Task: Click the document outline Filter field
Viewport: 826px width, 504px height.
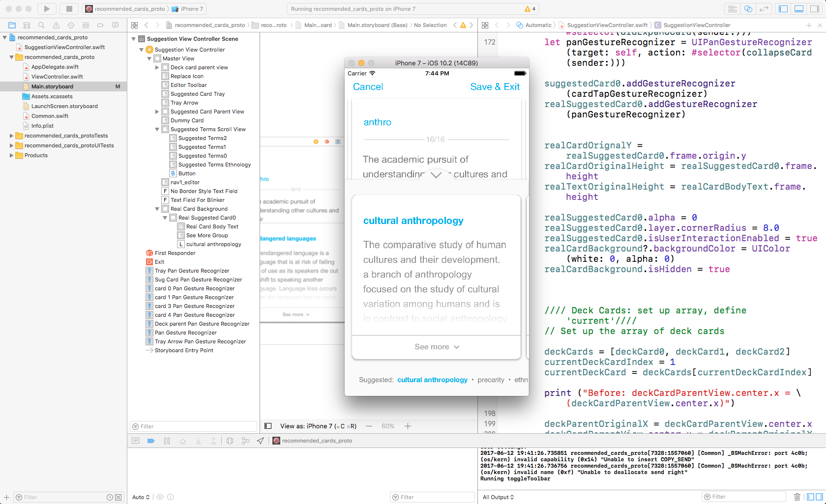Action: (194, 426)
